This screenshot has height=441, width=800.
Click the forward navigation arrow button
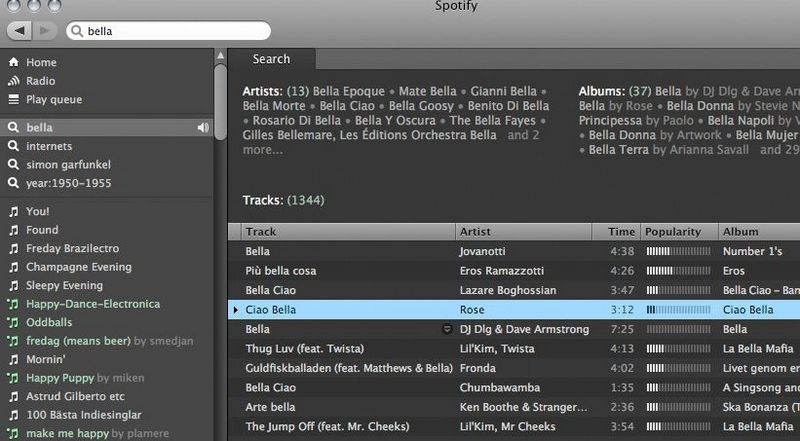45,31
